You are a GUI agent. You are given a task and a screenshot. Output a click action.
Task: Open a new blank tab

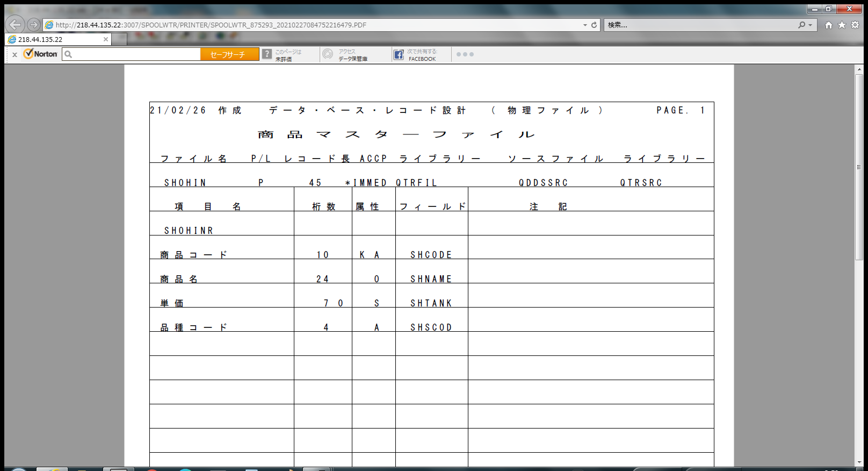pyautogui.click(x=120, y=39)
